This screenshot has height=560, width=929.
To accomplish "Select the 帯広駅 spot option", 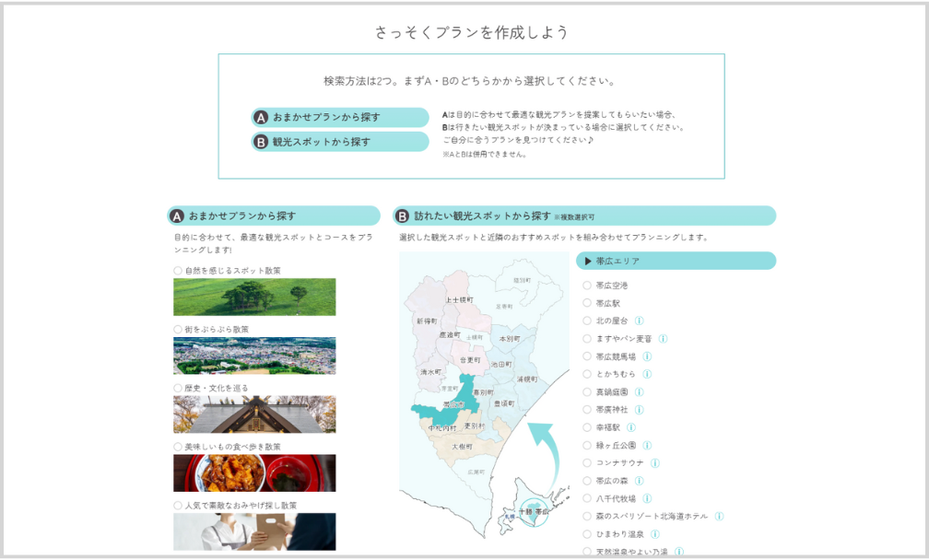I will pyautogui.click(x=587, y=303).
